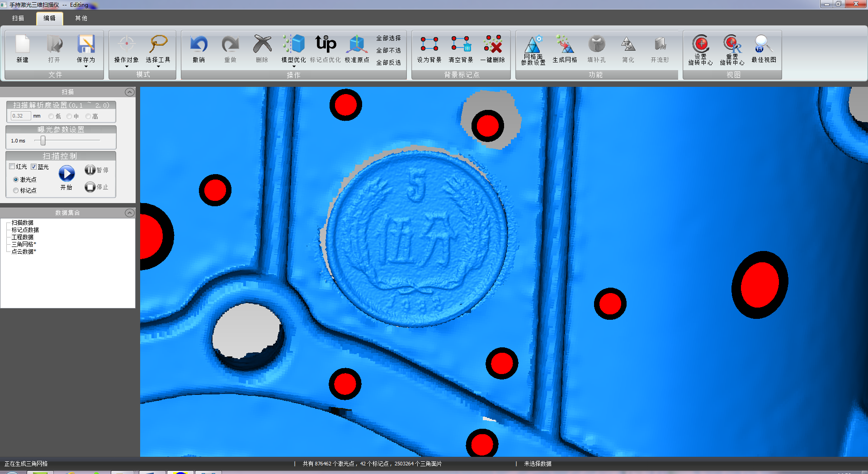868x474 pixels.
Task: Click the exposure time slider handle
Action: tap(43, 141)
